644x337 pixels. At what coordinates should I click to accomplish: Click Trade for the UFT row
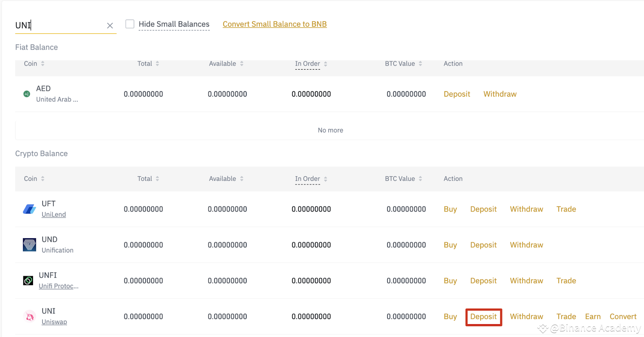(566, 209)
